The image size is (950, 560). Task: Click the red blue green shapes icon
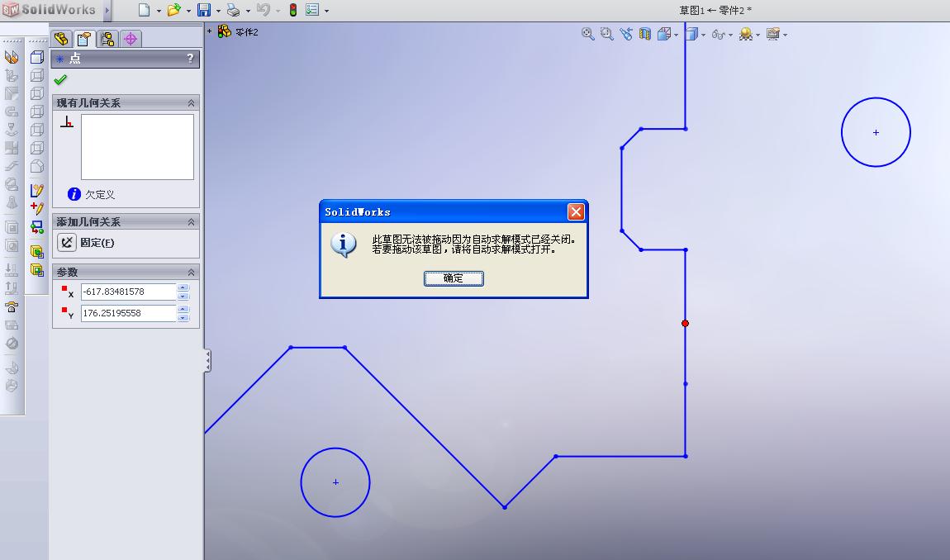tap(37, 227)
